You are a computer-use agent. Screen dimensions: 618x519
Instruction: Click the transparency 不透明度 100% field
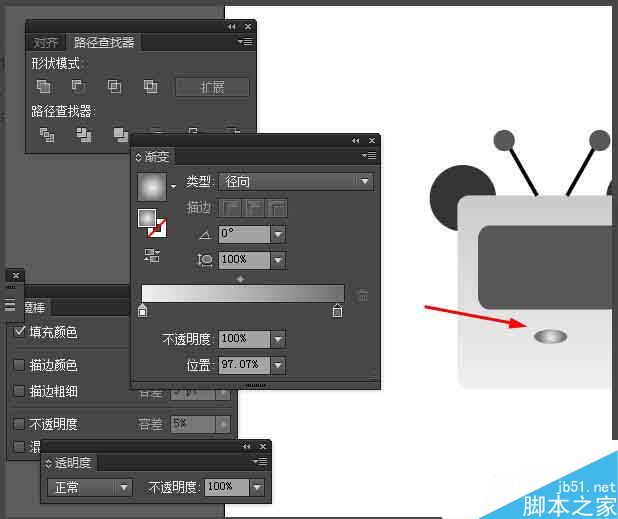point(227,487)
